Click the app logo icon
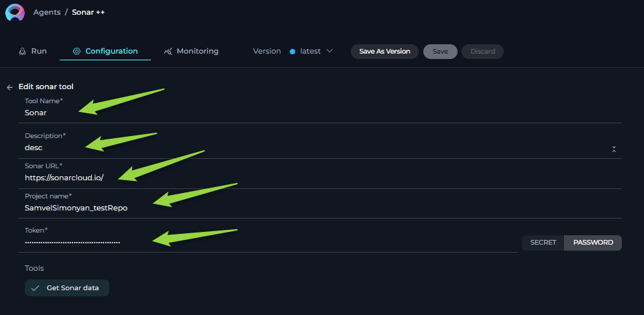 [15, 12]
